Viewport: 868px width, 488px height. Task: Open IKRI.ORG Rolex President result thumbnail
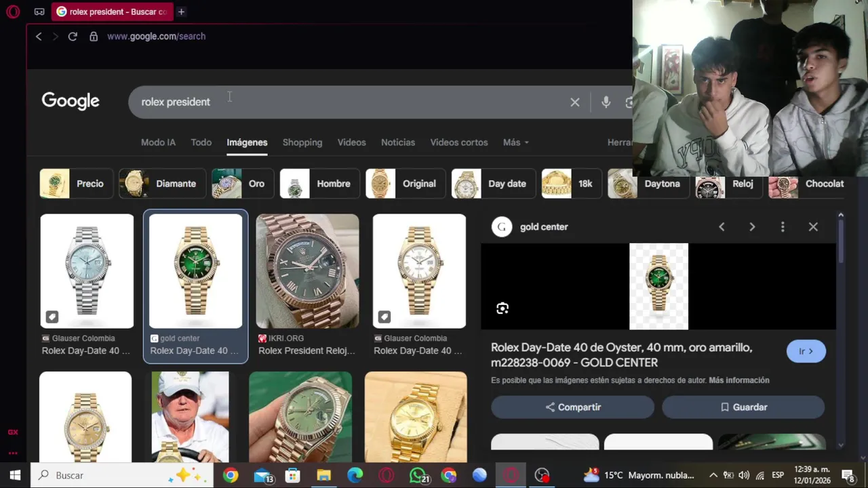click(307, 271)
